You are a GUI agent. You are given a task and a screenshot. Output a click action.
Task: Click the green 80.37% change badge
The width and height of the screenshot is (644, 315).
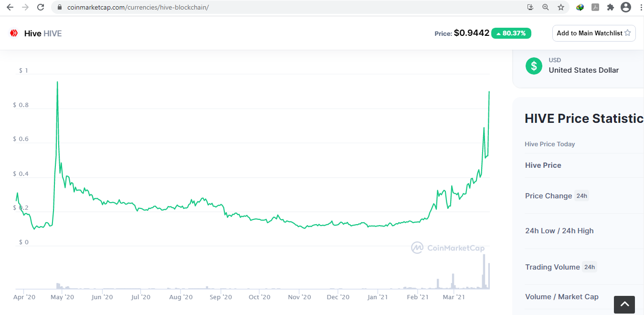[x=511, y=33]
